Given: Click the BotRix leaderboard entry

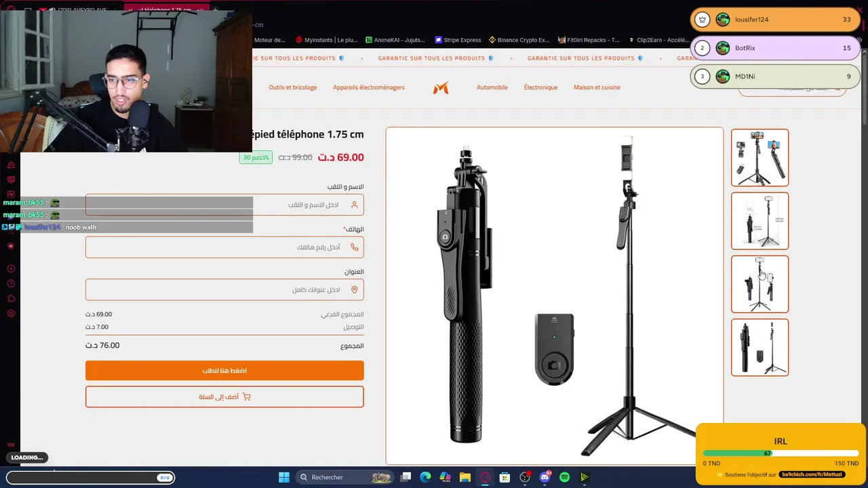Looking at the screenshot, I should [x=775, y=48].
